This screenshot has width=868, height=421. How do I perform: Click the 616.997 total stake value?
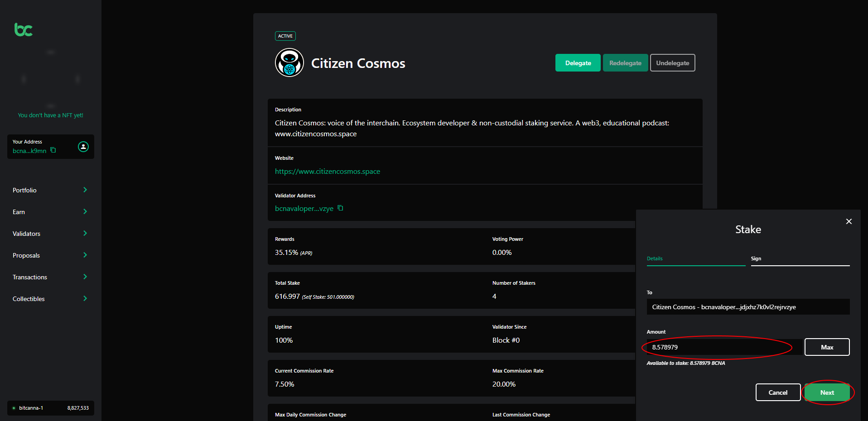tap(287, 296)
